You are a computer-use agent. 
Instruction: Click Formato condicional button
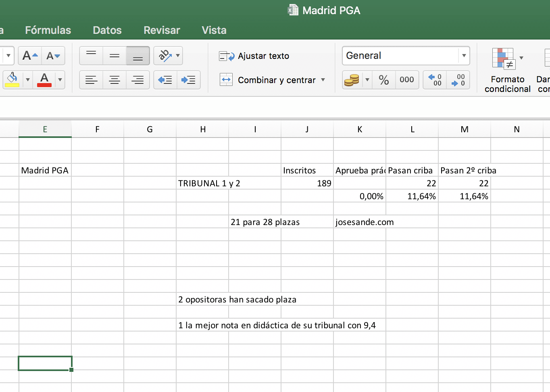[x=507, y=71]
